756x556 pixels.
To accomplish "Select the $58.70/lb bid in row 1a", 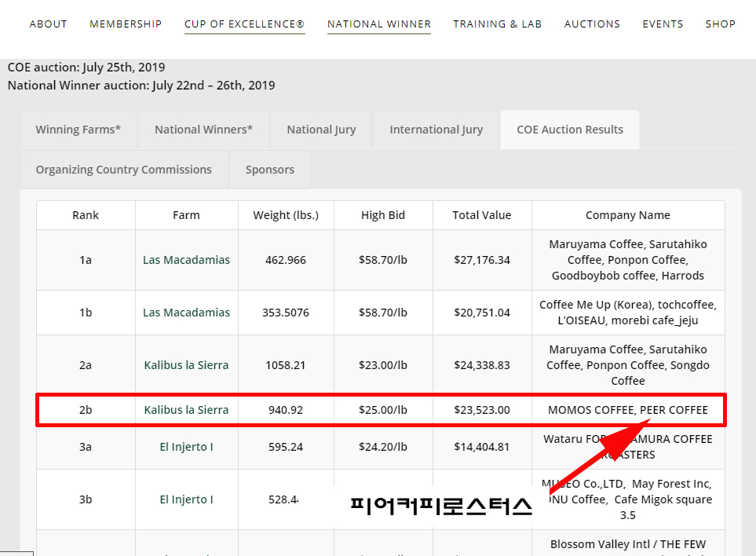I will pos(383,260).
